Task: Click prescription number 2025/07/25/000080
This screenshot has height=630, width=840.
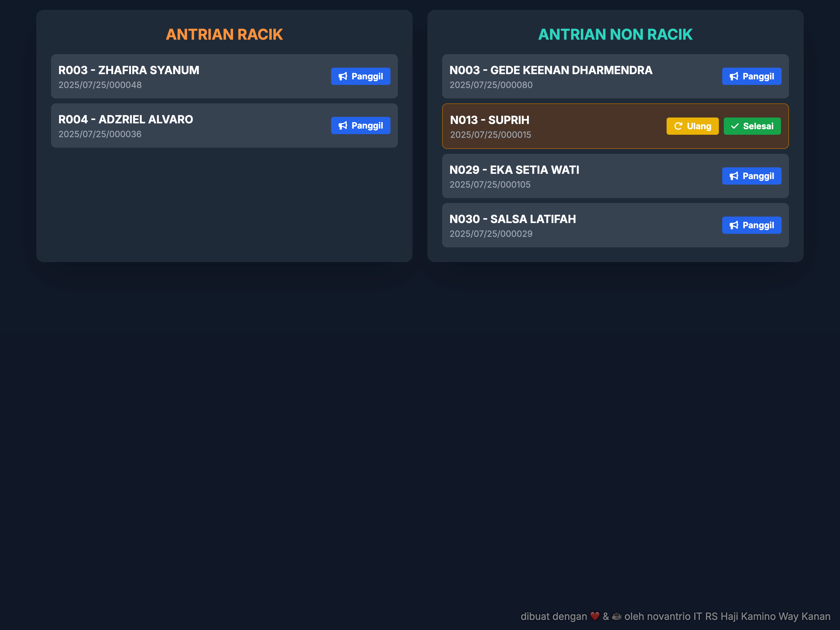Action: (491, 85)
